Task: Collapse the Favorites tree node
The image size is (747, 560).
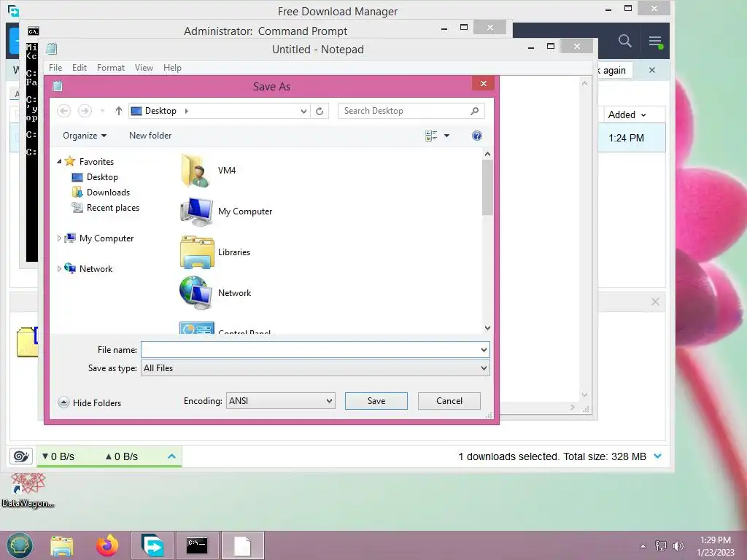Action: [x=59, y=161]
